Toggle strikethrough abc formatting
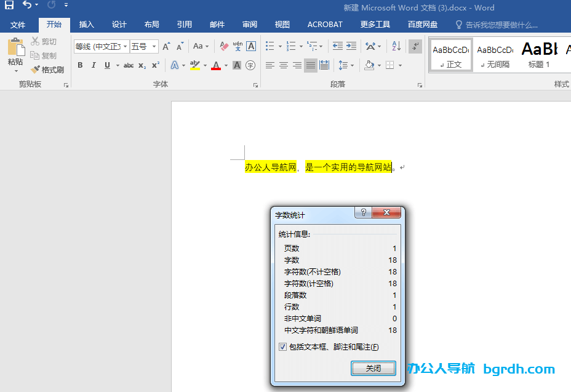Screen dimensions: 571x392 129,66
